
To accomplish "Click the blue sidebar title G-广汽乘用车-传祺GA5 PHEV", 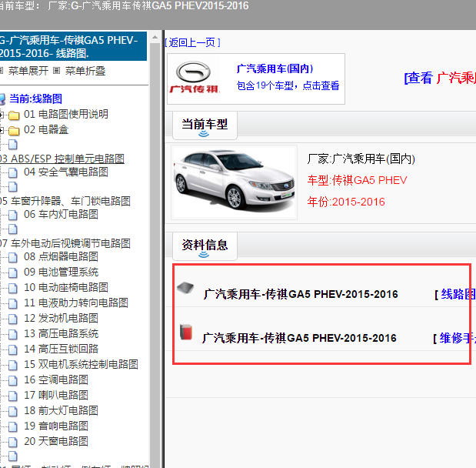I will [x=73, y=46].
